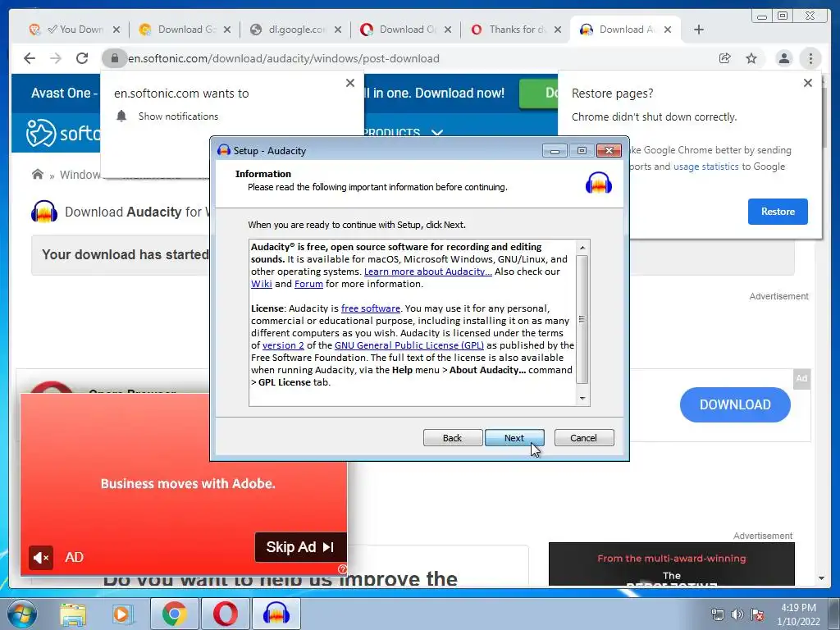Open the 'Learn more about Audacity...' link
This screenshot has height=630, width=840.
pos(427,272)
